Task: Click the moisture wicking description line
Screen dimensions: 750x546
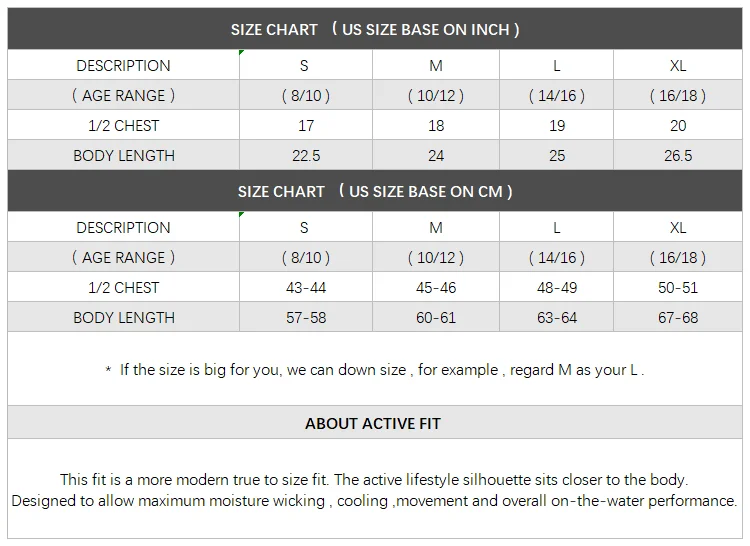Action: pyautogui.click(x=374, y=501)
